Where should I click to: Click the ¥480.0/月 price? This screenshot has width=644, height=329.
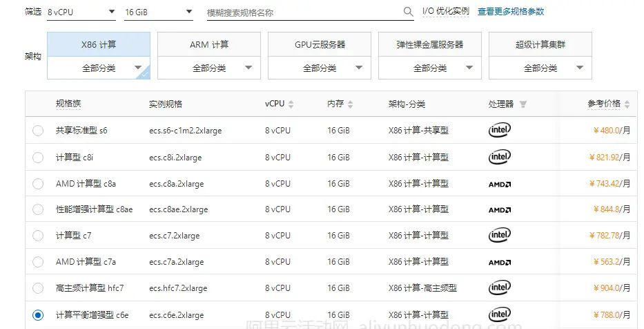(x=612, y=131)
